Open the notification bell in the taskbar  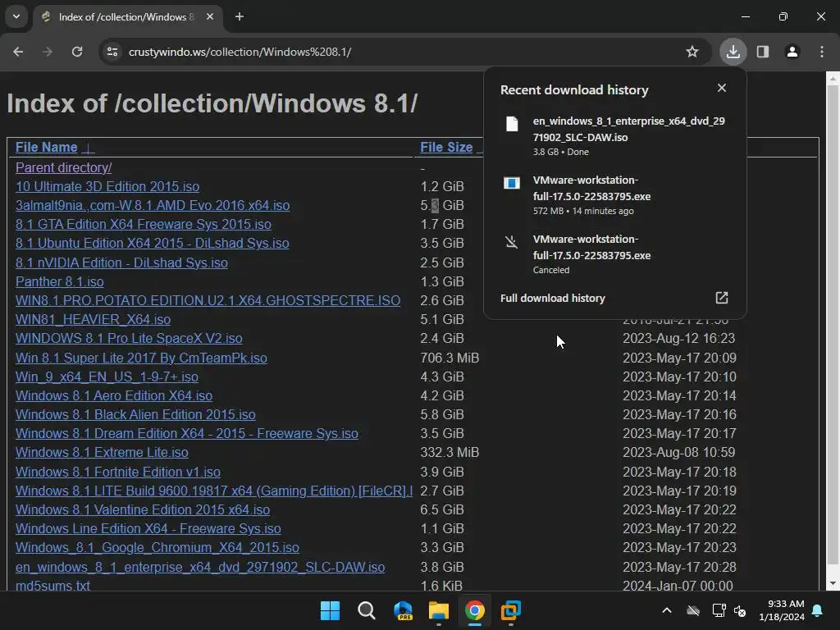click(x=818, y=610)
